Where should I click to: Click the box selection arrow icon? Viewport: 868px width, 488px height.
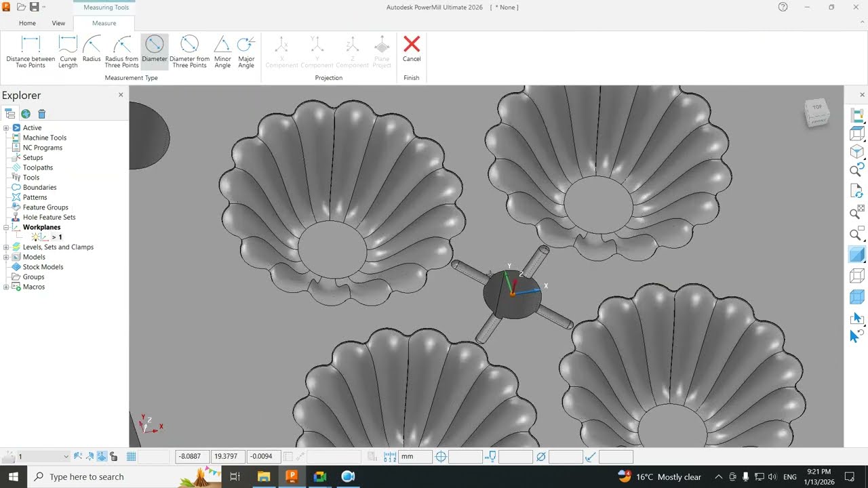pos(857,317)
